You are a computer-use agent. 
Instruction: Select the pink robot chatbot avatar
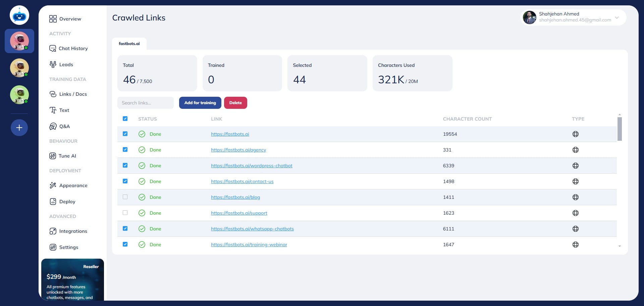click(x=19, y=41)
